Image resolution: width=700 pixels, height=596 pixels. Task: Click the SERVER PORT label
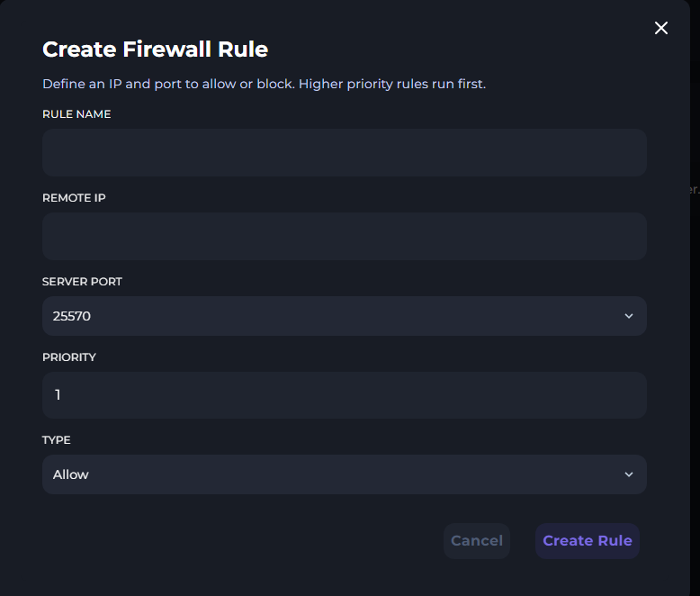(82, 282)
